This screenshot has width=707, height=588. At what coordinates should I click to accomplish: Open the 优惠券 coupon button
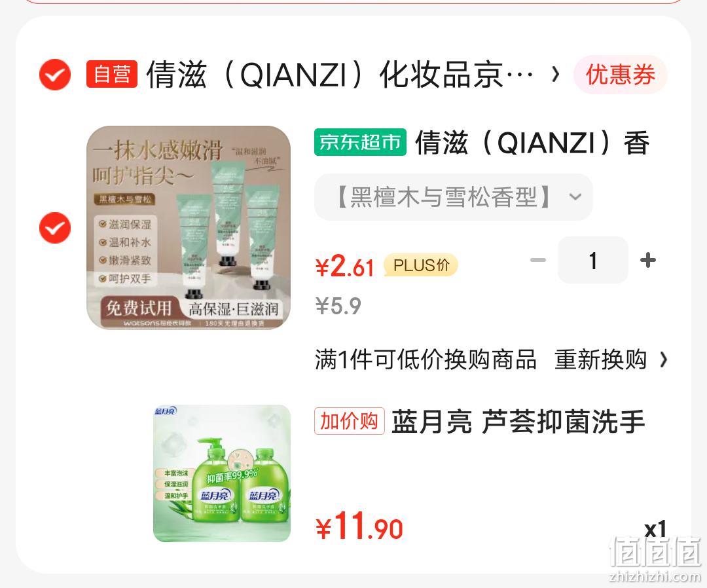(620, 75)
